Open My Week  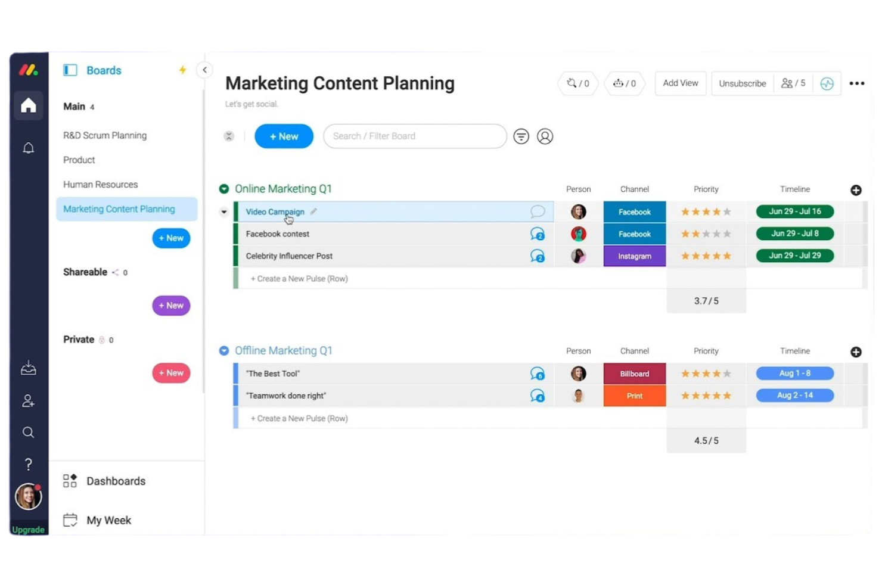tap(97, 520)
